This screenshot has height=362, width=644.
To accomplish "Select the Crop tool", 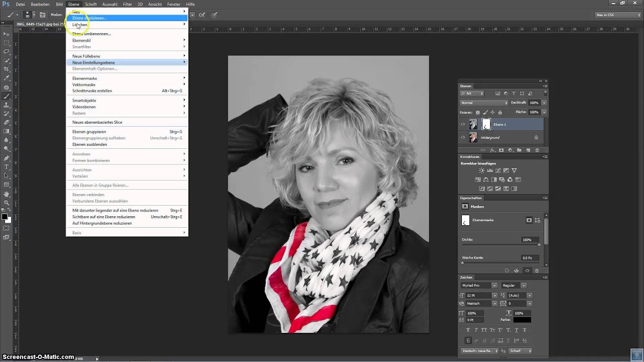I will 7,69.
